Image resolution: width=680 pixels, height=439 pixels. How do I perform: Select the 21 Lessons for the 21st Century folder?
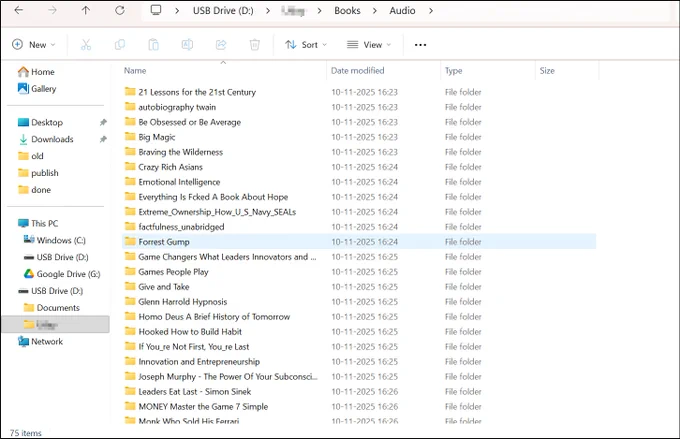(x=197, y=92)
